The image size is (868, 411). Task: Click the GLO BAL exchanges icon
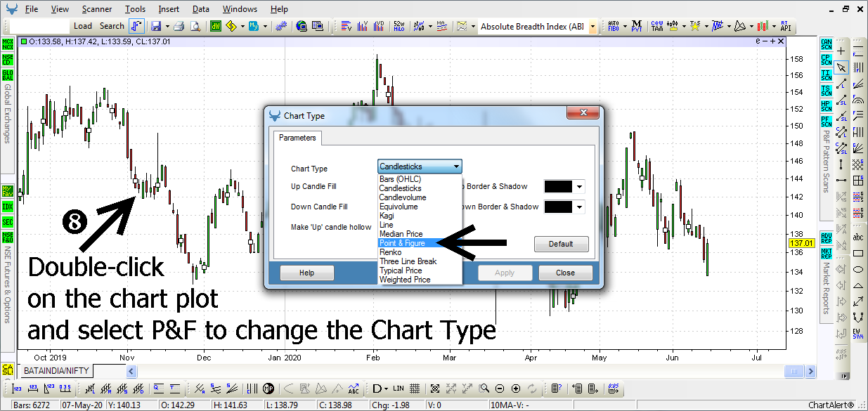[8, 75]
